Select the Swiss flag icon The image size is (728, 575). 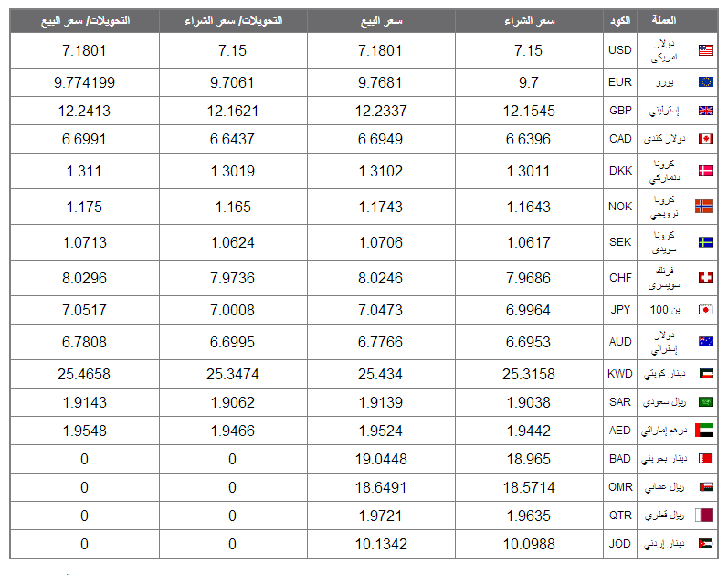click(x=705, y=278)
